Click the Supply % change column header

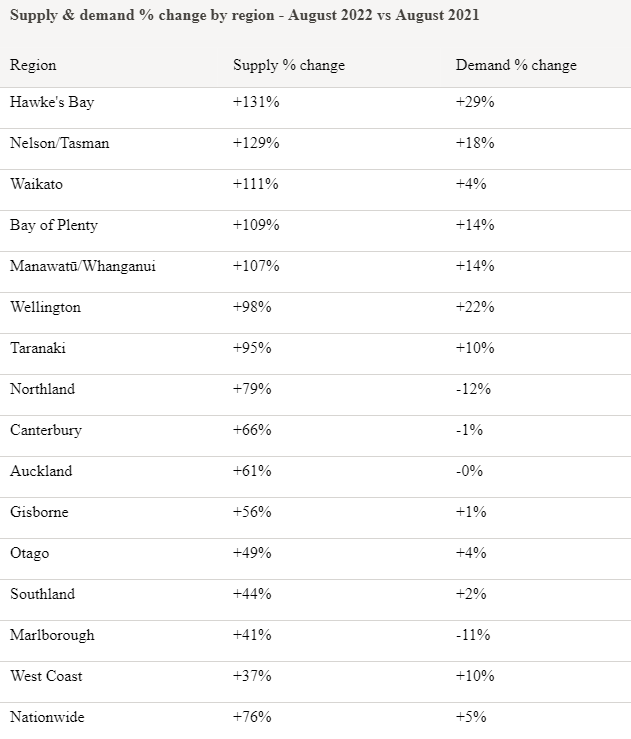tap(288, 65)
